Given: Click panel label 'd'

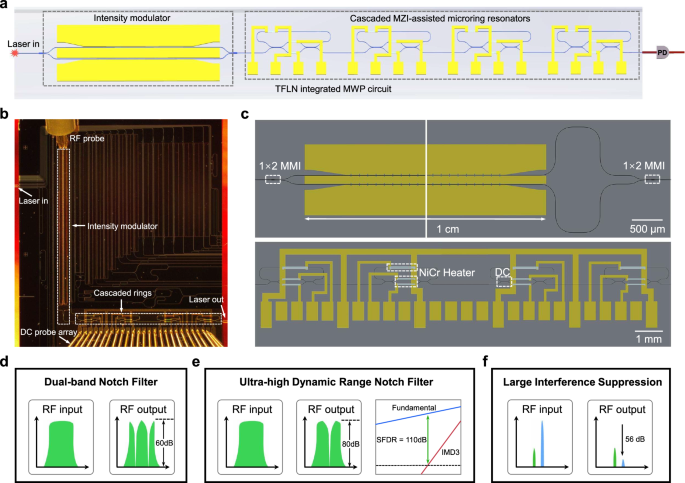Looking at the screenshot, I should 4,362.
